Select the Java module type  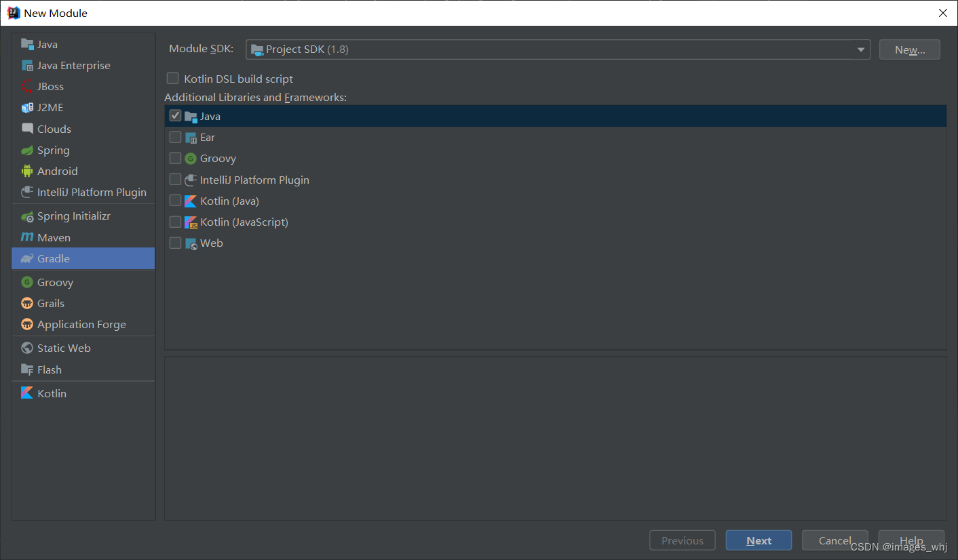click(83, 44)
